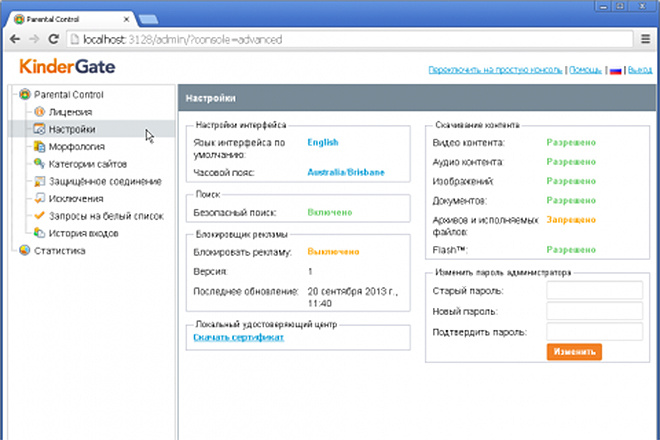Reload the page with refresh icon

53,39
